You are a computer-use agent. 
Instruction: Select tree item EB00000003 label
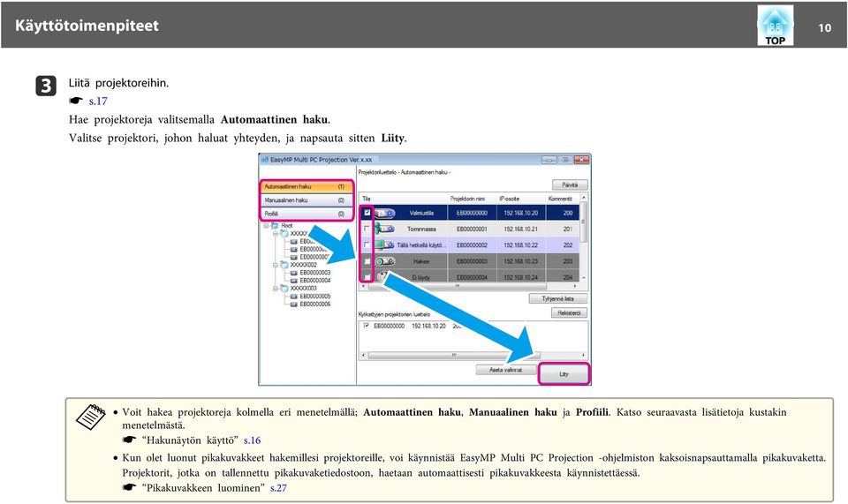[315, 273]
